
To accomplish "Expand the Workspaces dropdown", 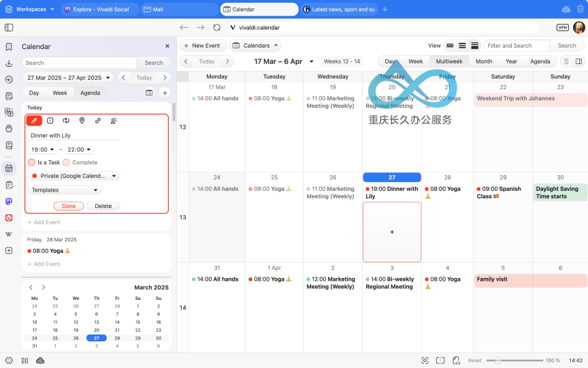I will [x=30, y=9].
